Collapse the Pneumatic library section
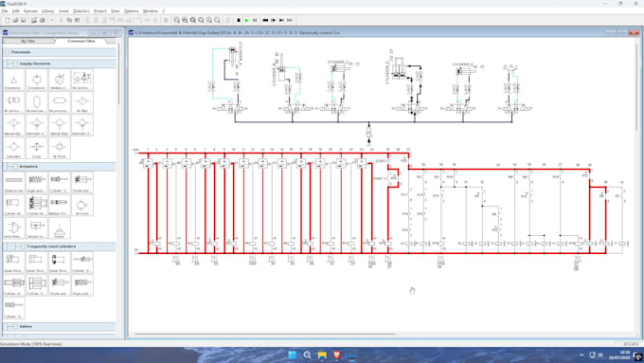Screen dimensions: 644x363 [x=8, y=52]
